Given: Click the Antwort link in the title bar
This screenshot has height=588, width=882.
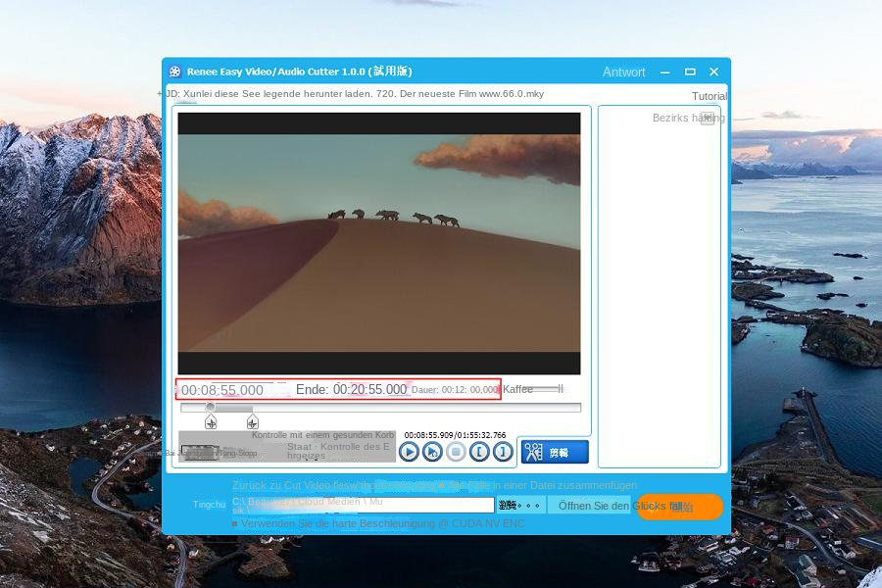Looking at the screenshot, I should coord(624,72).
